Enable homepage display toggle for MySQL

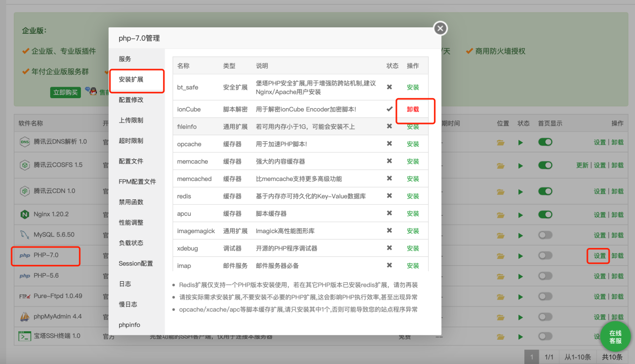click(x=545, y=235)
